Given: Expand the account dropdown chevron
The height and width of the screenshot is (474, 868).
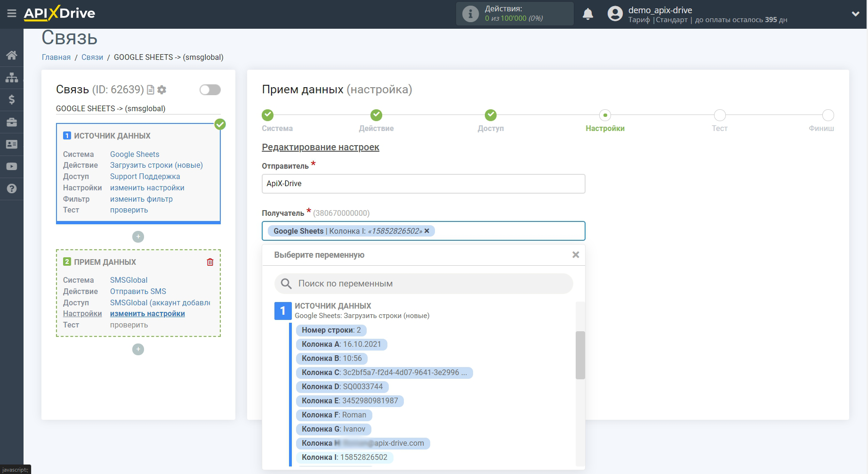Looking at the screenshot, I should coord(855,14).
